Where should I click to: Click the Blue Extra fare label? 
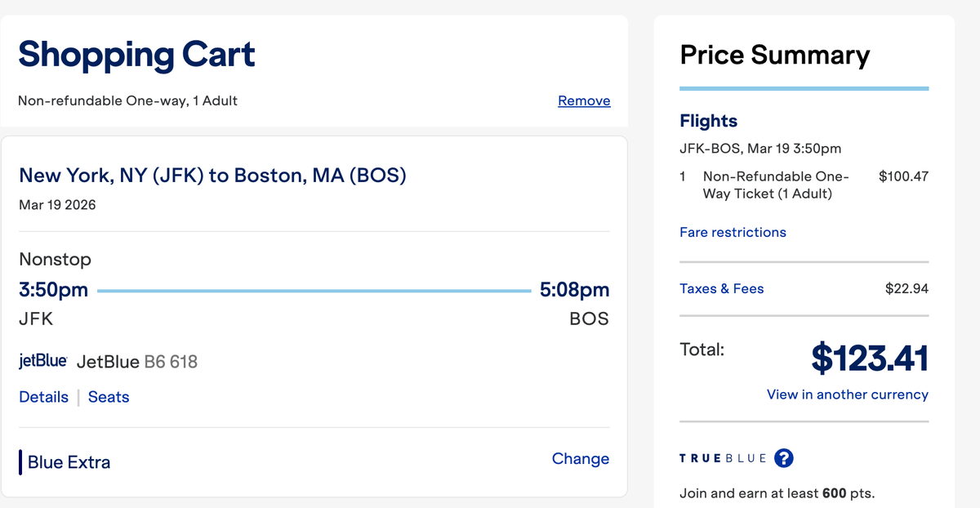[x=69, y=461]
